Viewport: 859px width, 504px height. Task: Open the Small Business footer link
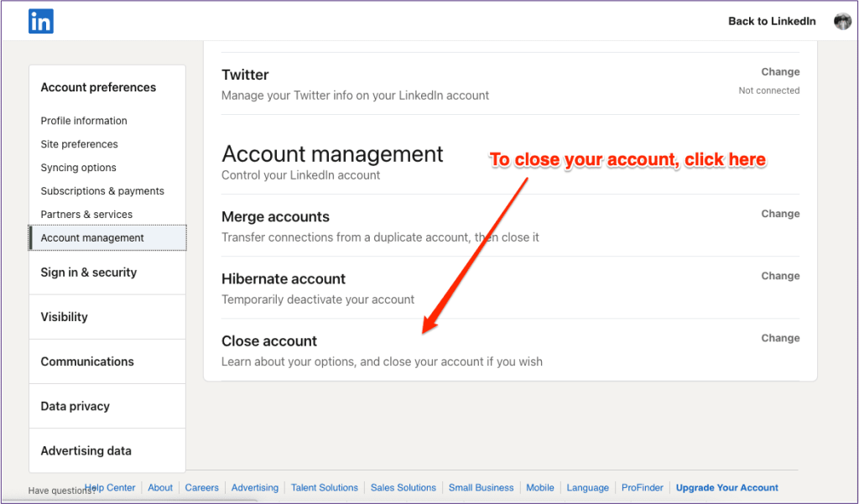coord(481,487)
